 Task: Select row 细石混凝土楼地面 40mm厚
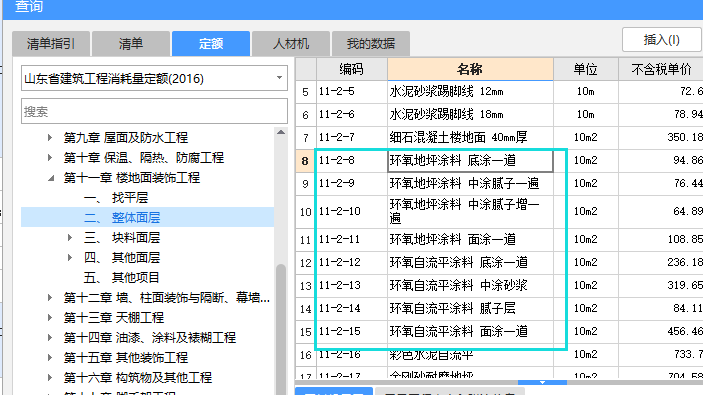click(499, 138)
